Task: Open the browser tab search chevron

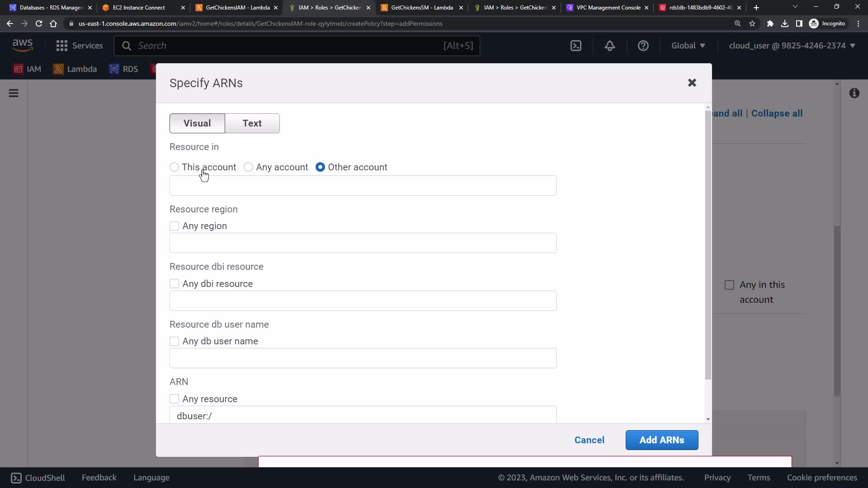Action: tap(795, 7)
